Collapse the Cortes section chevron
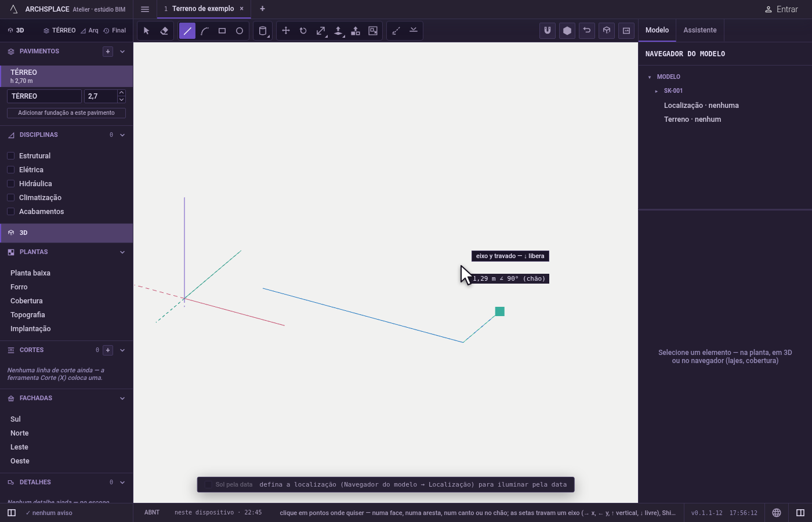This screenshot has width=812, height=522. pos(122,350)
